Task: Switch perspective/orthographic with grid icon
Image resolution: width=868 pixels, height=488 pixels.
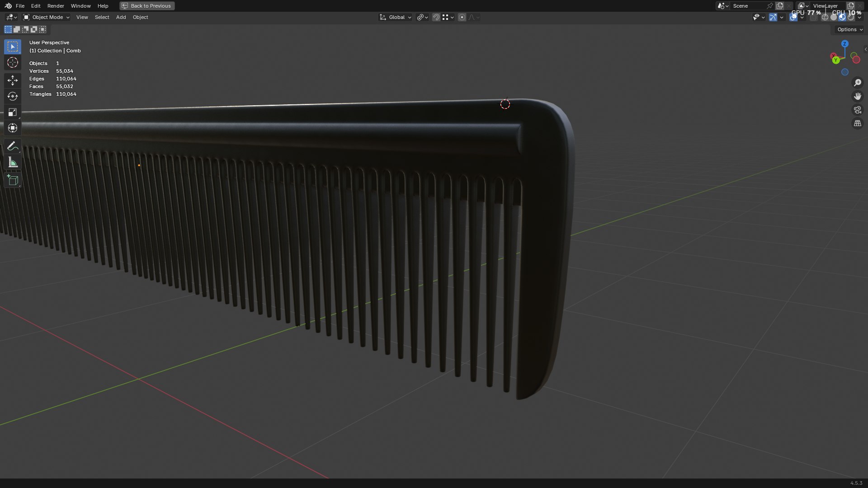Action: point(857,123)
